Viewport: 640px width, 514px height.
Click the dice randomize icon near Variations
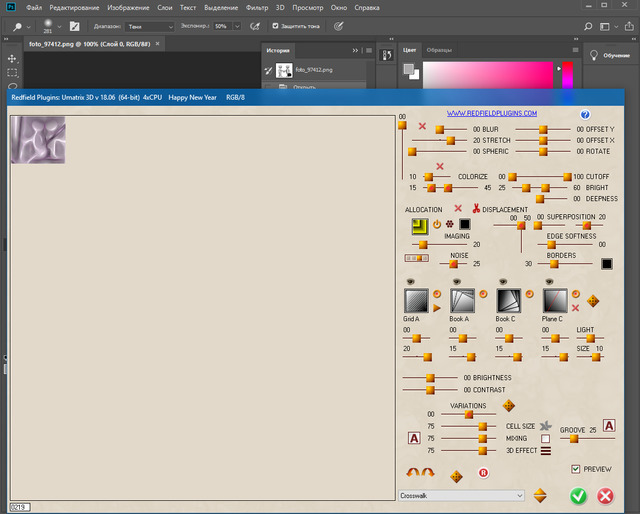pos(509,405)
